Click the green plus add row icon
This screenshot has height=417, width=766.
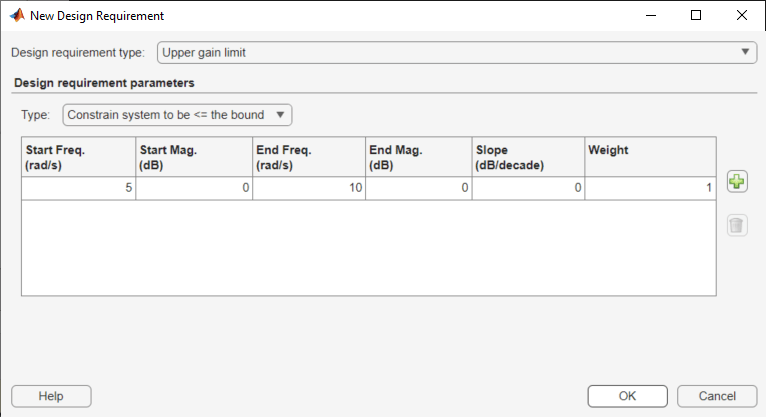(x=736, y=182)
